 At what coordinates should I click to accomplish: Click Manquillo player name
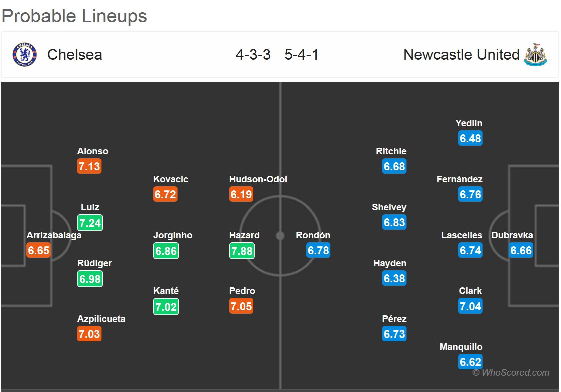[461, 347]
